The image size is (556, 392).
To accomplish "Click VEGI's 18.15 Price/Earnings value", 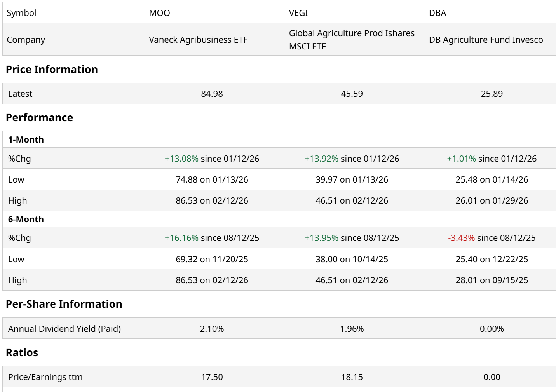I will click(x=352, y=377).
